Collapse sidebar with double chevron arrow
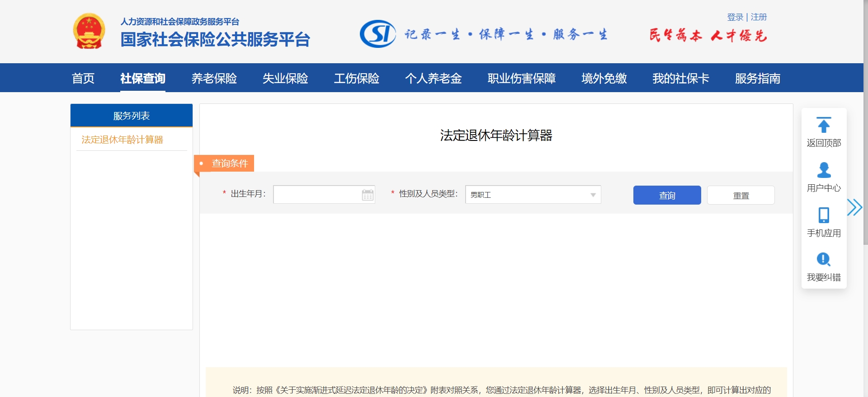This screenshot has height=397, width=868. point(854,207)
